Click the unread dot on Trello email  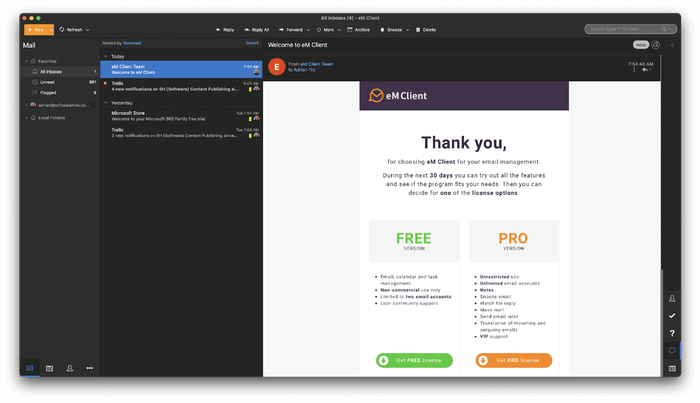105,83
